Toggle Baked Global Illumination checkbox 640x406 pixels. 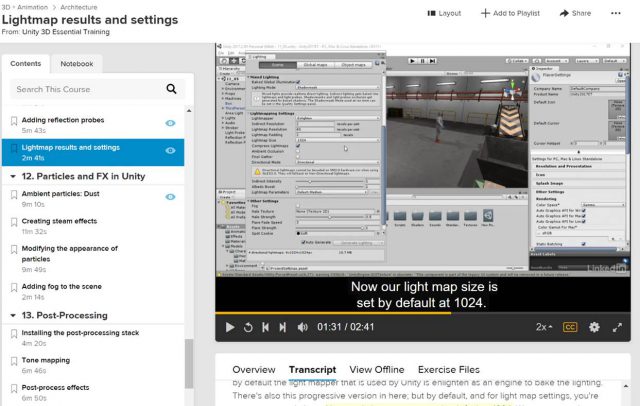pyautogui.click(x=298, y=82)
